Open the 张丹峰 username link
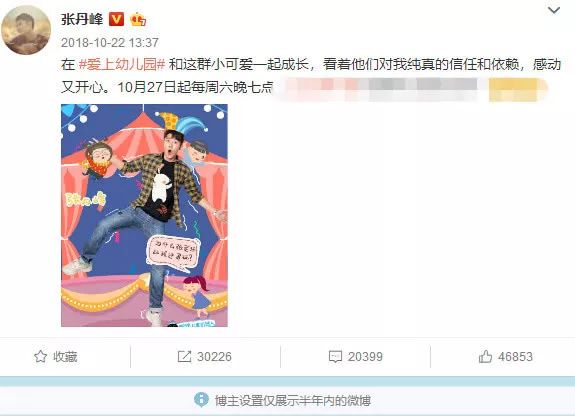 [82, 19]
